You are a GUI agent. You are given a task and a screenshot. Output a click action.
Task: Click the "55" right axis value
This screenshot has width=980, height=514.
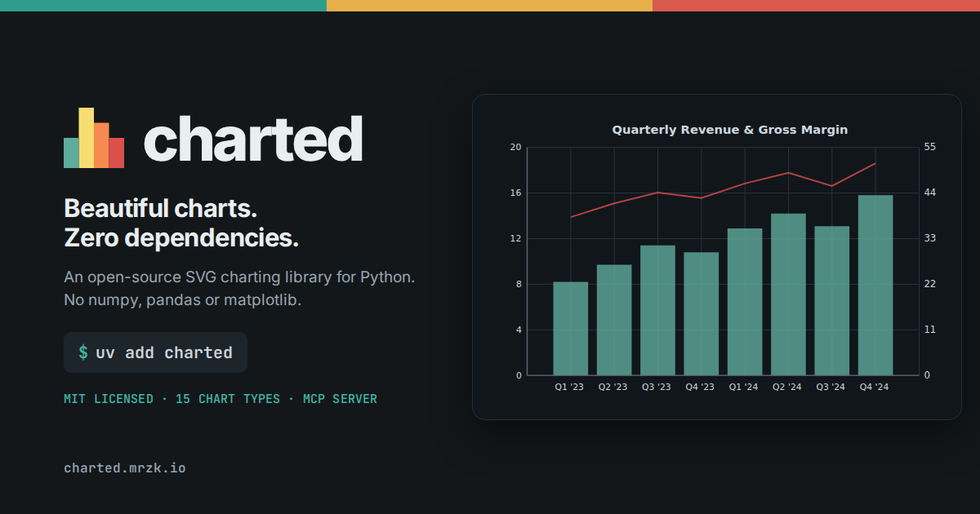coord(929,147)
